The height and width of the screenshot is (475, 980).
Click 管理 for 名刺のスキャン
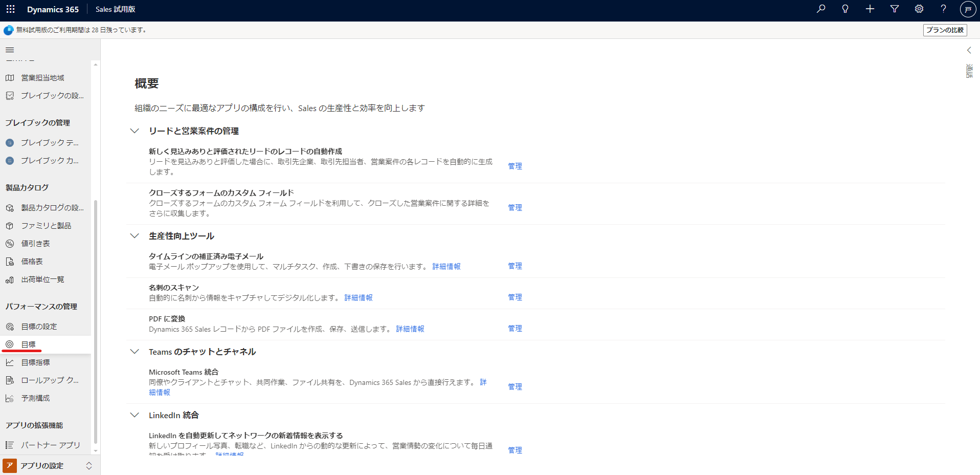pyautogui.click(x=515, y=297)
